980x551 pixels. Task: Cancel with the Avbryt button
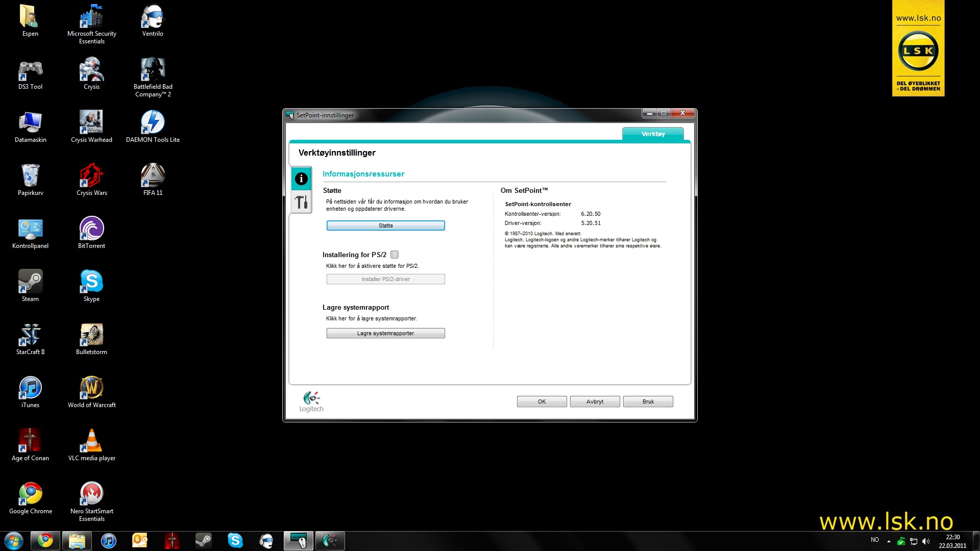click(x=595, y=402)
